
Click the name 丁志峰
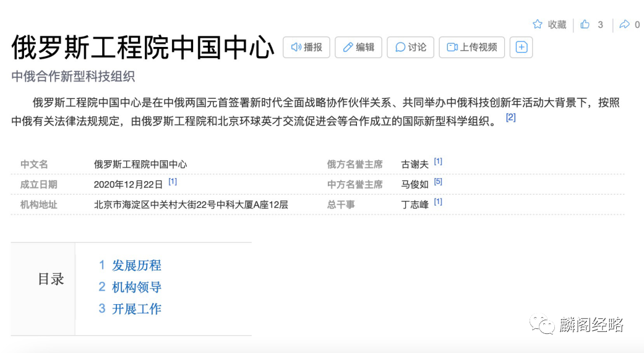click(x=415, y=205)
